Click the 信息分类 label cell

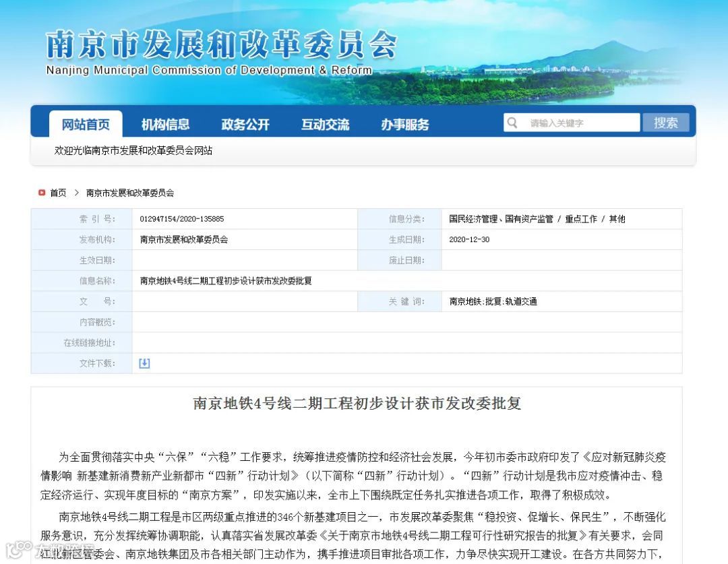399,218
